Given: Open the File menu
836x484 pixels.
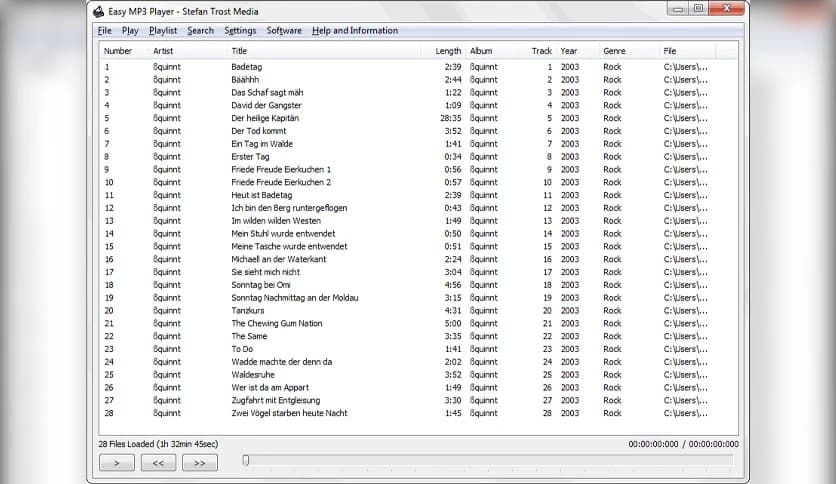Looking at the screenshot, I should tap(104, 30).
